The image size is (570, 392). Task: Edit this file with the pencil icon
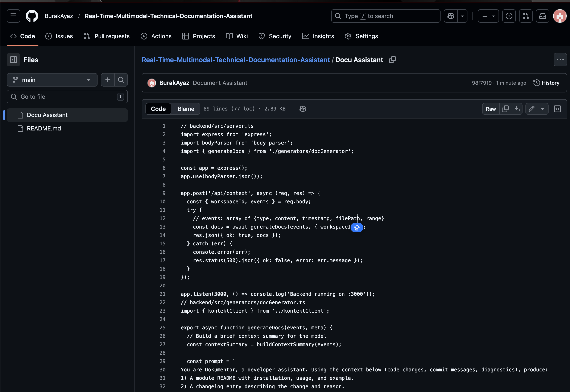pos(531,109)
